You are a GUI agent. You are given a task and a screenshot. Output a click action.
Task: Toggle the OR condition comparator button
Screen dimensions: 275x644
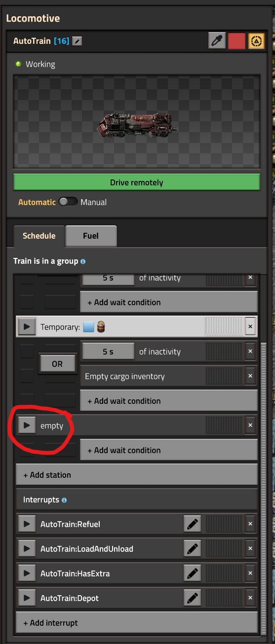[57, 364]
